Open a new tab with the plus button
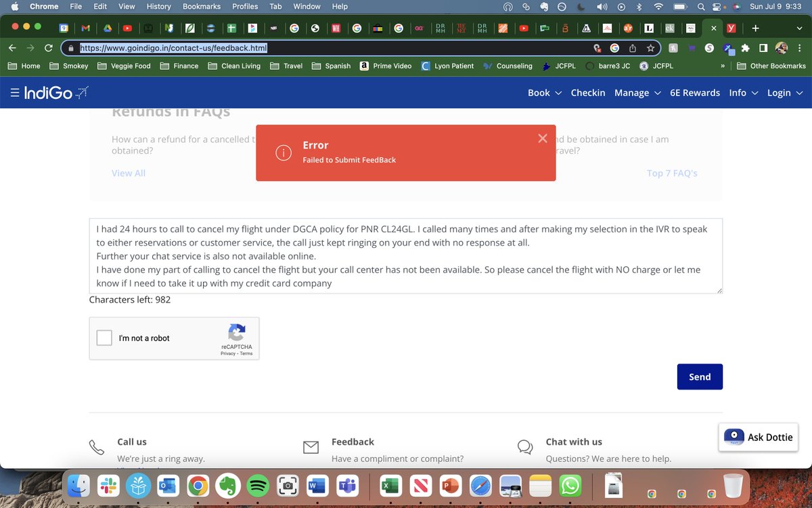812x508 pixels. coord(755,28)
